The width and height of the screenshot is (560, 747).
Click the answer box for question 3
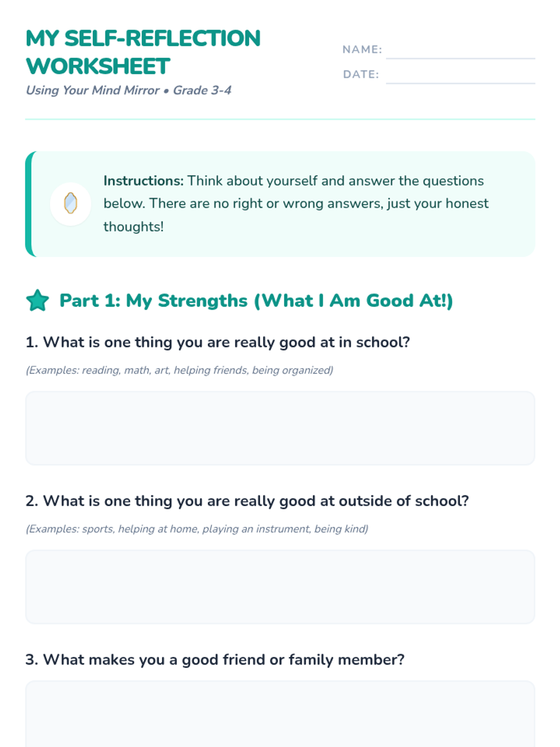[280, 714]
